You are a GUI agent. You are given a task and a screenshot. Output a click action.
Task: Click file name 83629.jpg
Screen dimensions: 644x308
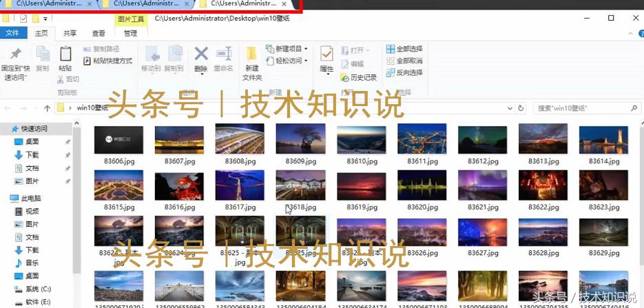(x=604, y=253)
